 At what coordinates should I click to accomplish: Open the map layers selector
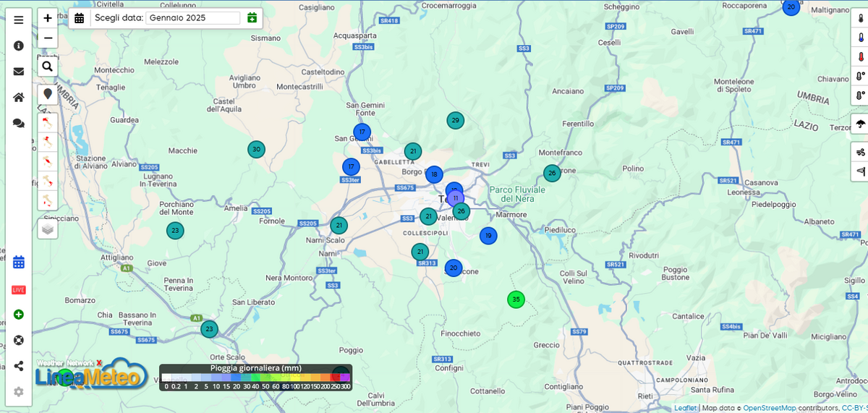[48, 229]
